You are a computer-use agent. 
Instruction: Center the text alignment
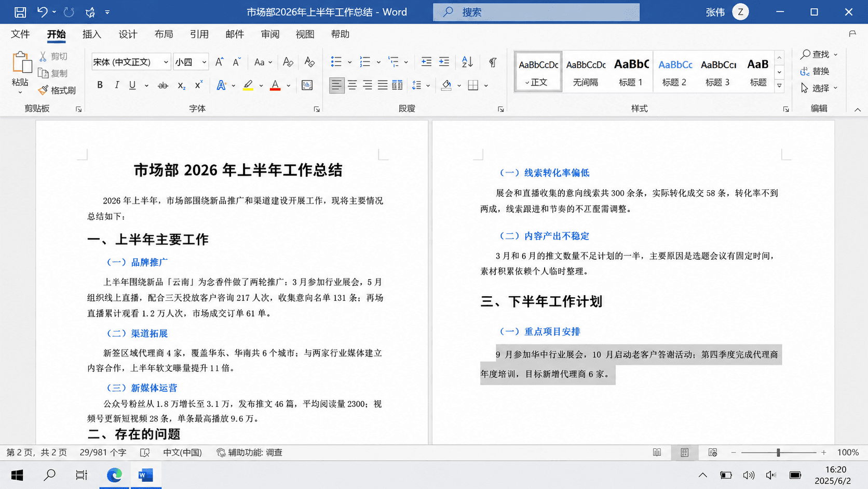coord(352,85)
